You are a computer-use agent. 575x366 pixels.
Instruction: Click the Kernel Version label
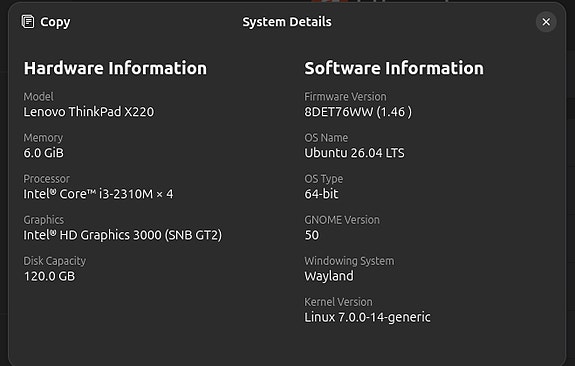338,302
